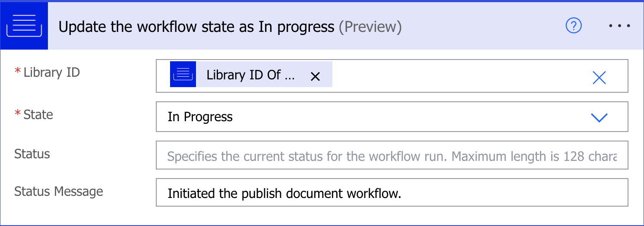Click the Status field label

pos(32,154)
